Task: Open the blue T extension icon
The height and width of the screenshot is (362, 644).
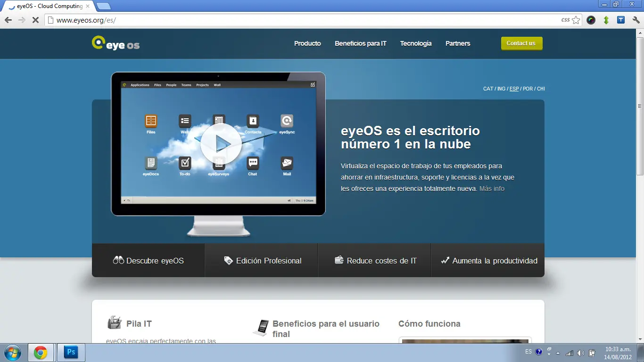Action: 621,20
